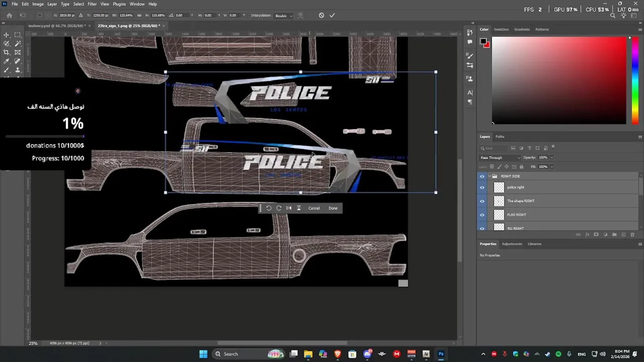Open the Plugins menu
The width and height of the screenshot is (644, 362).
(119, 4)
